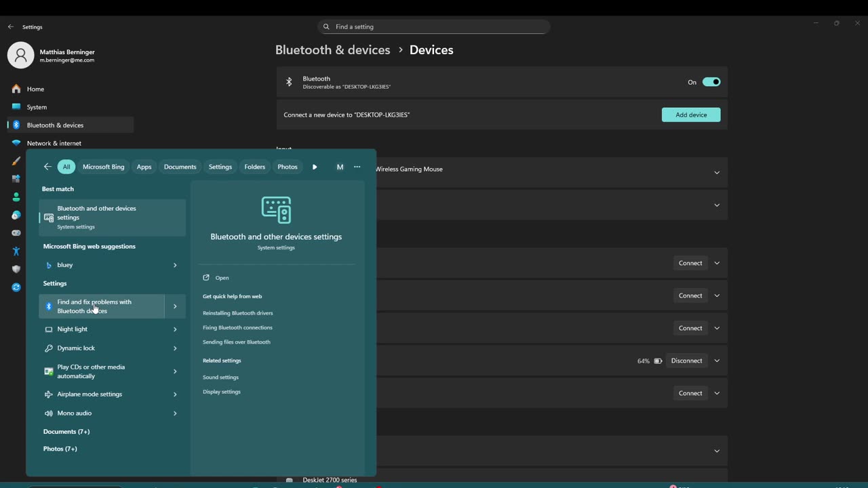This screenshot has width=868, height=488.
Task: Open account M icon in search panel
Action: (x=340, y=167)
